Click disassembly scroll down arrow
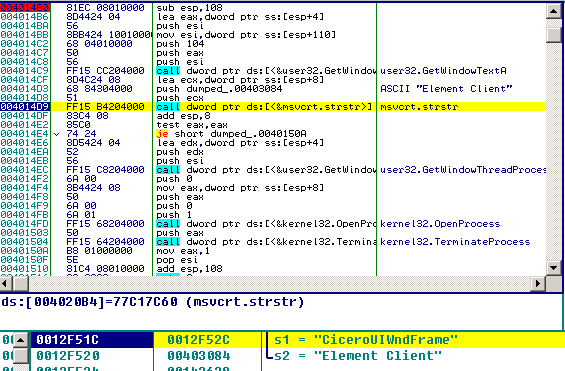This screenshot has width=565, height=371. coord(553,268)
